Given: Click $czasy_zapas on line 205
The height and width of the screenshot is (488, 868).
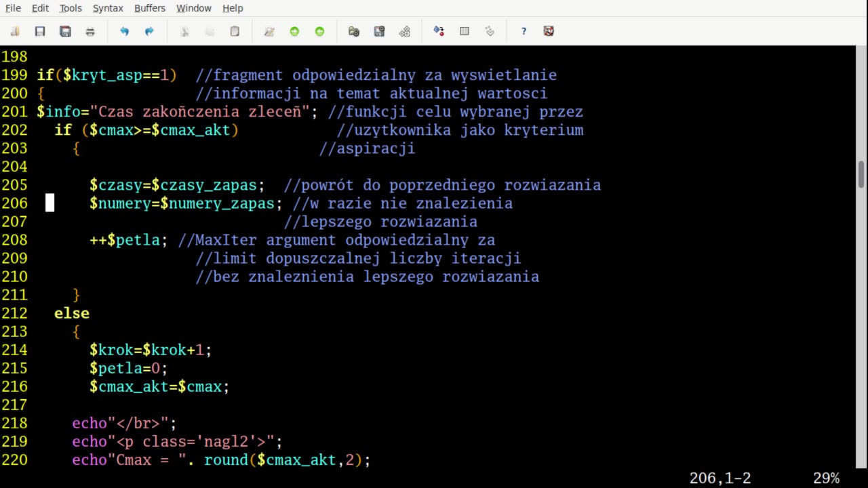Looking at the screenshot, I should tap(204, 185).
